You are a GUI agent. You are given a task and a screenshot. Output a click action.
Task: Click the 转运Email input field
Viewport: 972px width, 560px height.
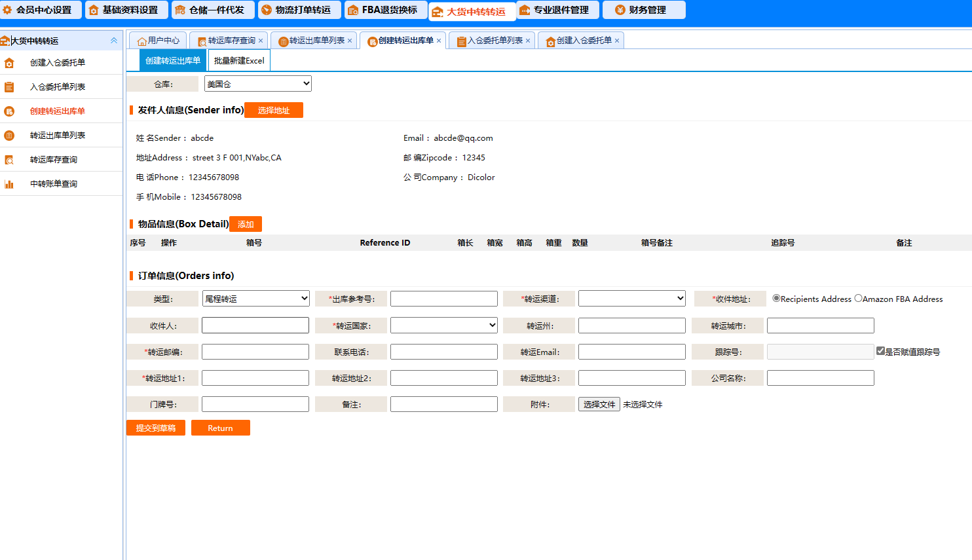point(632,352)
